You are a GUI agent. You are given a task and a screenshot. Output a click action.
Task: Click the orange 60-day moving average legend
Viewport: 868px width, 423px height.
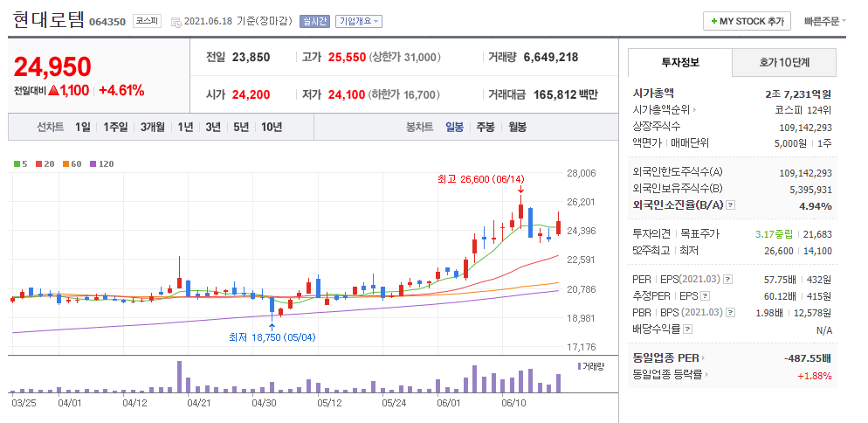[72, 164]
